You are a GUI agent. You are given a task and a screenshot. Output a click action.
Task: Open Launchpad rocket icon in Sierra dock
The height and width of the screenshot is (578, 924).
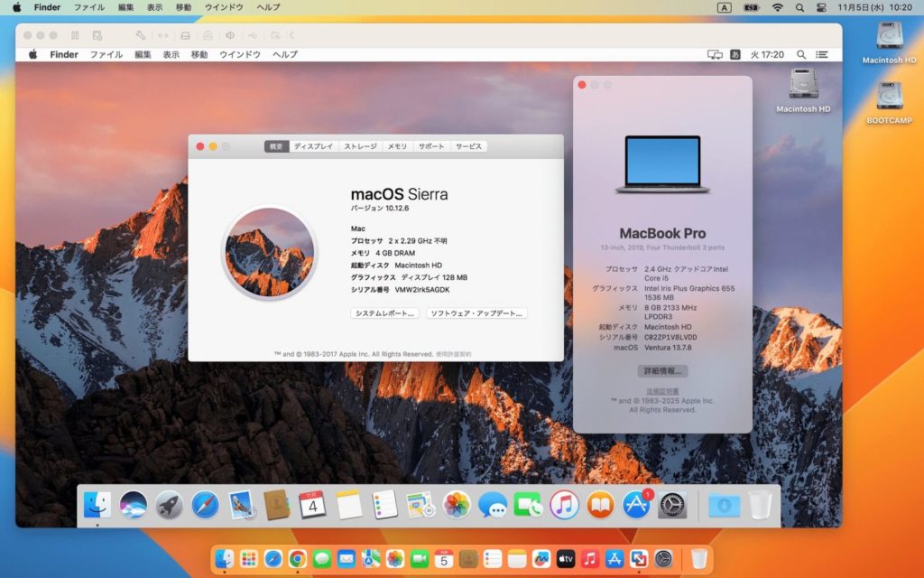[x=169, y=506]
